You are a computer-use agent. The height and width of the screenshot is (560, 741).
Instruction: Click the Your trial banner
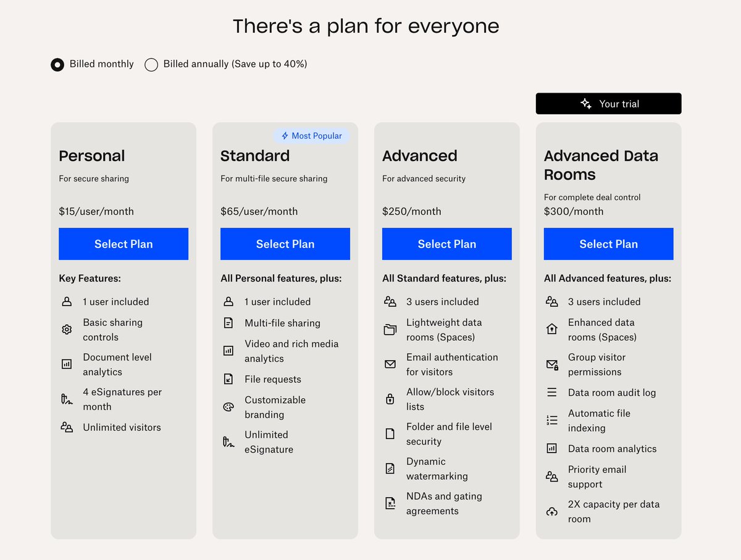click(x=609, y=104)
